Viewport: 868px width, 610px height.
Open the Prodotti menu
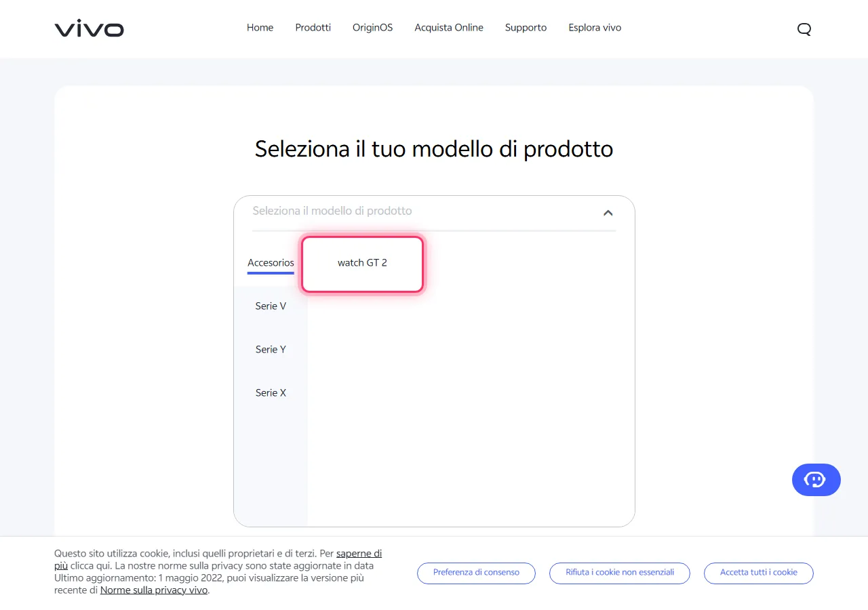click(x=313, y=28)
